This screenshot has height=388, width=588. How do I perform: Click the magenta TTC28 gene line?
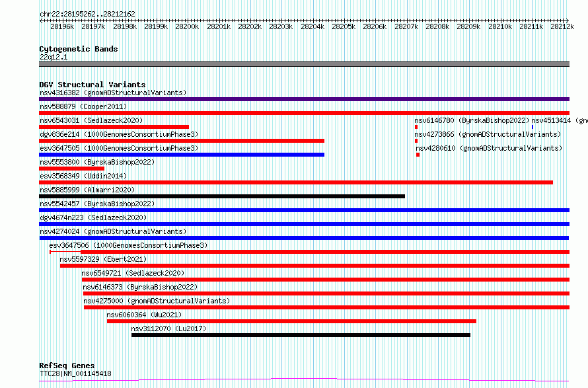304,380
